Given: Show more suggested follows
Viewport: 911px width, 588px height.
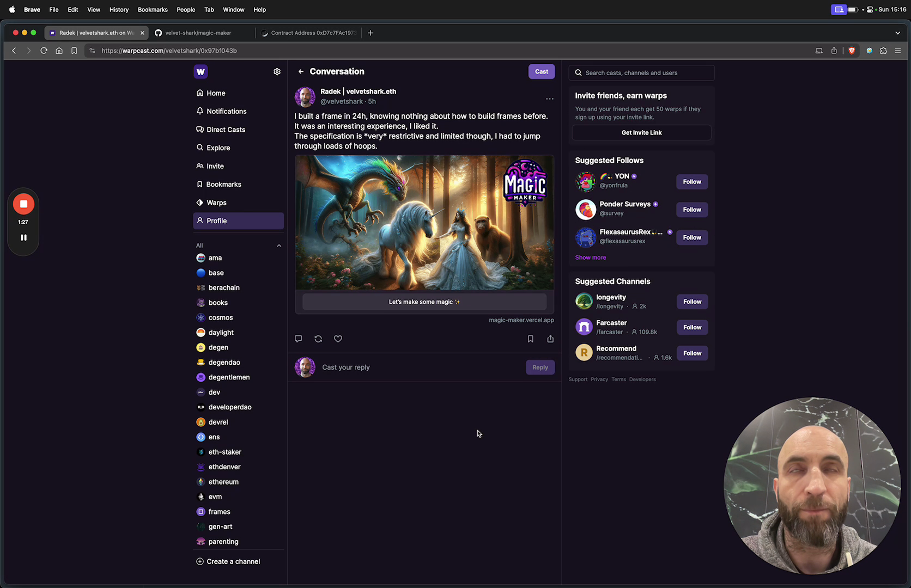Looking at the screenshot, I should (590, 258).
